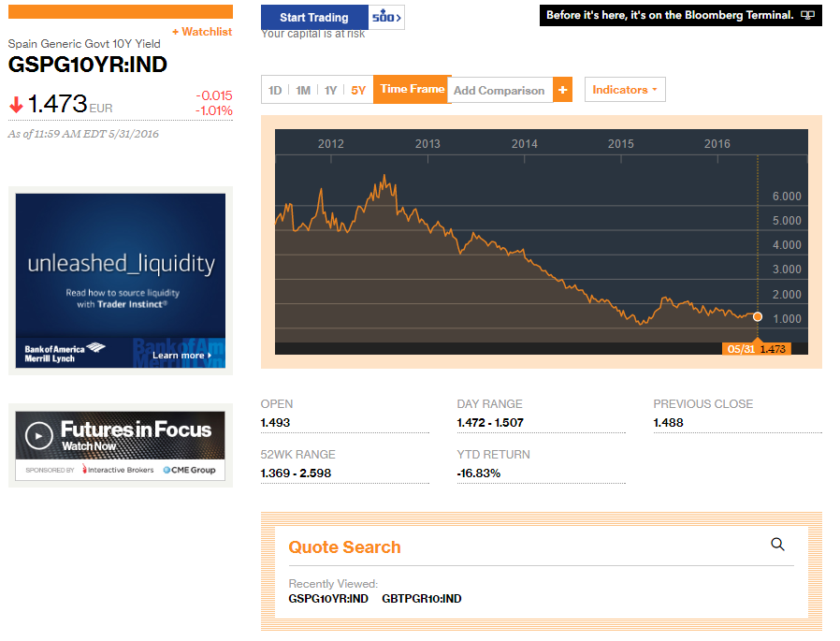Screen dimensions: 840x641
Task: Click the 2015 label on chart axis
Action: coord(621,143)
